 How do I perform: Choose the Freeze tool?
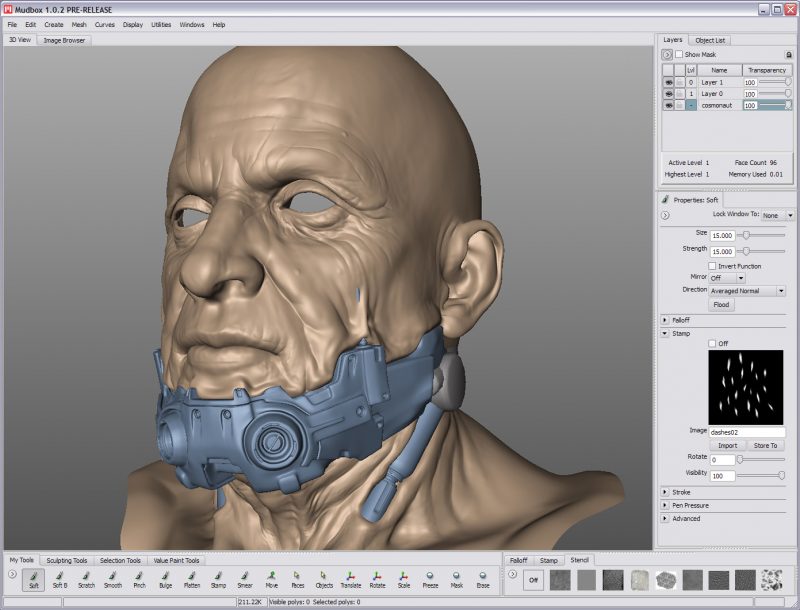coord(429,578)
